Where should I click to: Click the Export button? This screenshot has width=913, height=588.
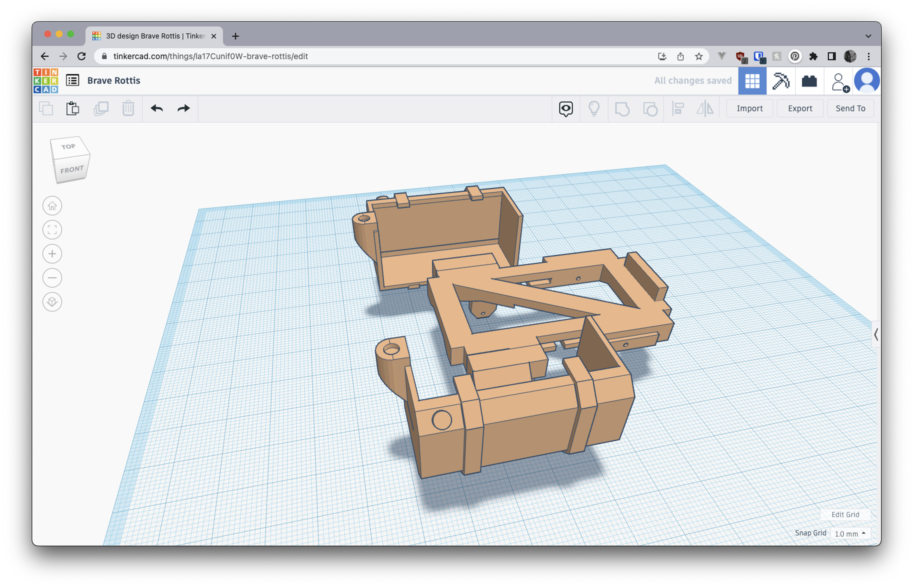coord(799,108)
